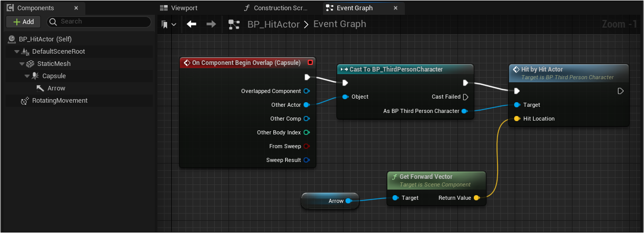Click the Other Body Index pin
Viewport: 644px width, 233px height.
tap(307, 132)
